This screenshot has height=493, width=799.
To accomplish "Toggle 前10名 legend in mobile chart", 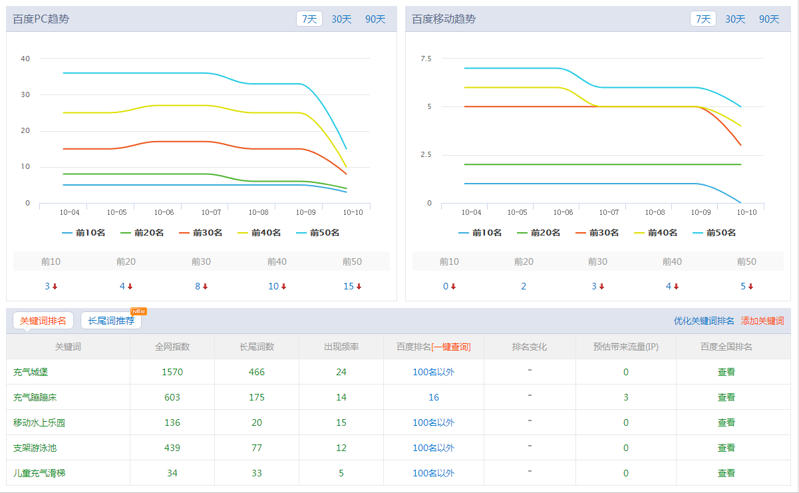I will pyautogui.click(x=480, y=232).
